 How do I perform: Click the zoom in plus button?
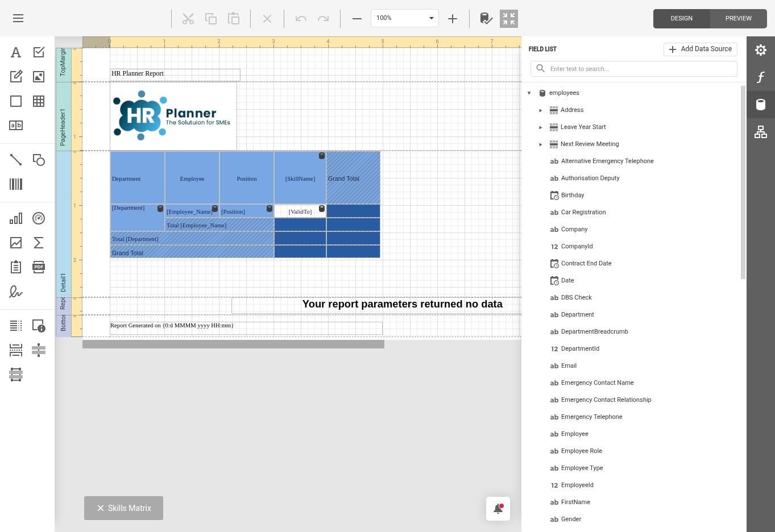(453, 18)
